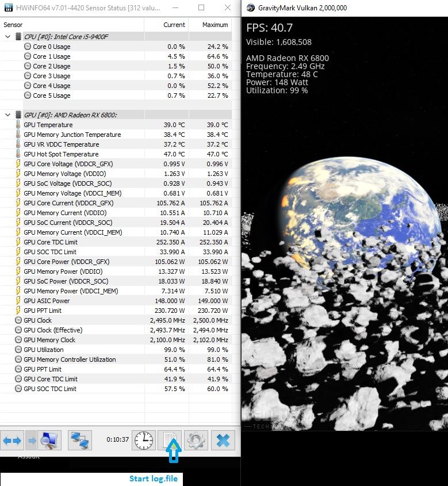Select the GPU Utilization row

pos(116,349)
